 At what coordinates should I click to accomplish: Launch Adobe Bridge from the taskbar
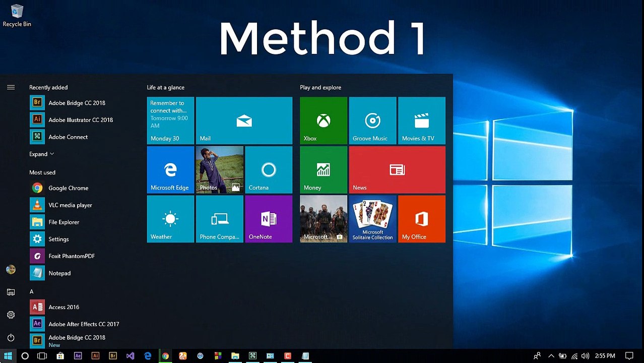pos(113,356)
